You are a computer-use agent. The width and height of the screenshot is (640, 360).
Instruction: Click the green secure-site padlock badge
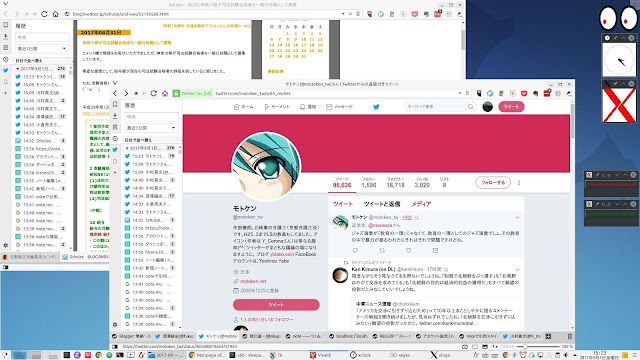[x=176, y=93]
